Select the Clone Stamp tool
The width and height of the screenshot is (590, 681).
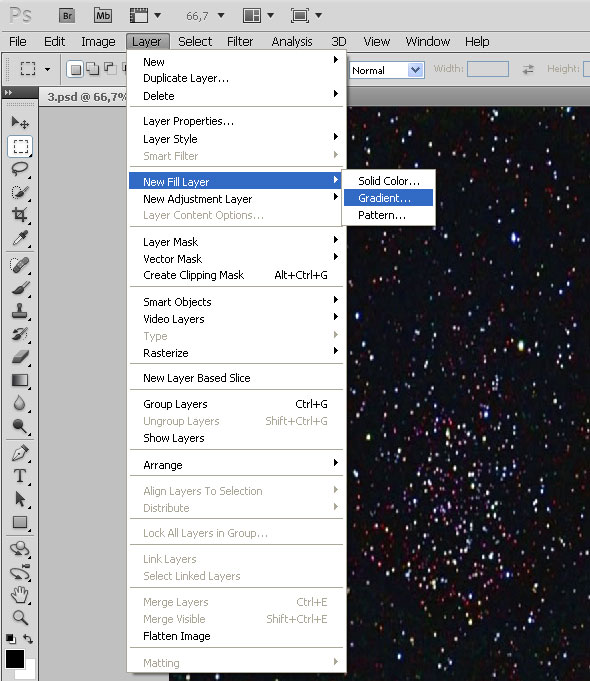pos(20,311)
